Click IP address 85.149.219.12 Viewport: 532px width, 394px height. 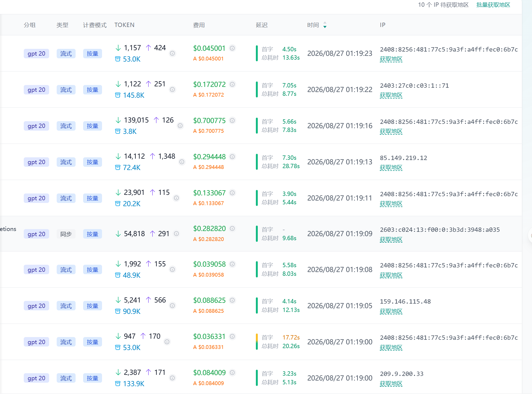[404, 158]
